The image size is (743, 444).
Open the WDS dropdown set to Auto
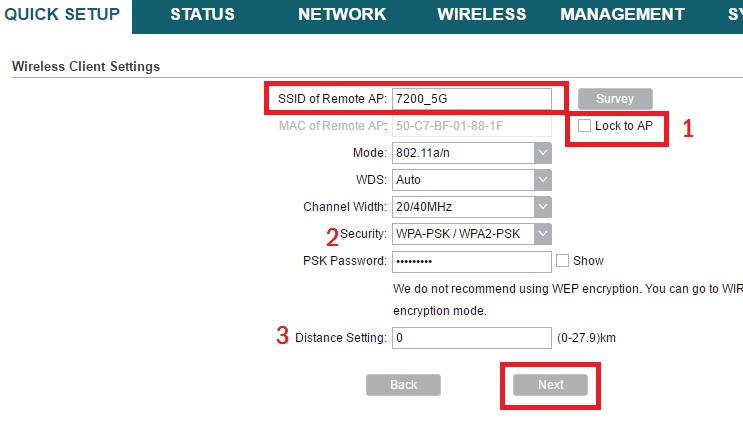[x=471, y=180]
